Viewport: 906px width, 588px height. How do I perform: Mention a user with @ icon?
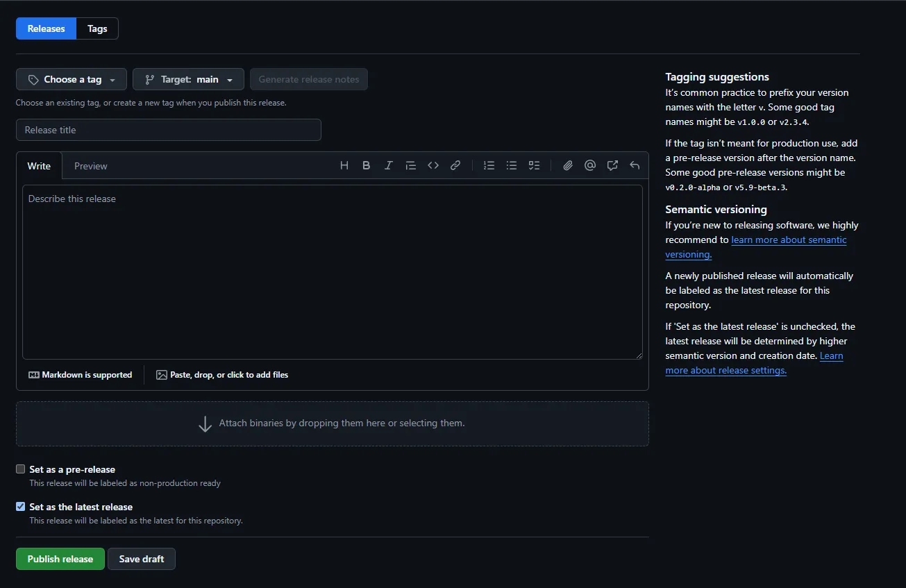(x=590, y=165)
